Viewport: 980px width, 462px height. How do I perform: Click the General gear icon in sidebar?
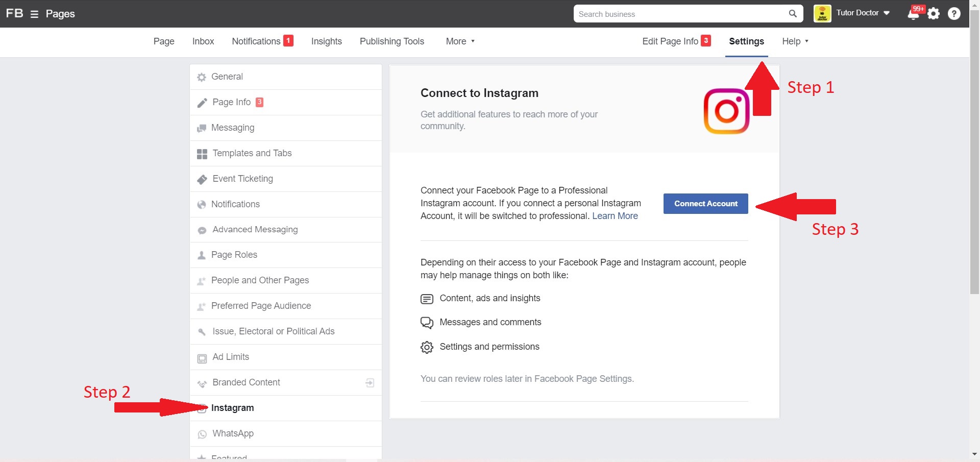[x=202, y=77]
